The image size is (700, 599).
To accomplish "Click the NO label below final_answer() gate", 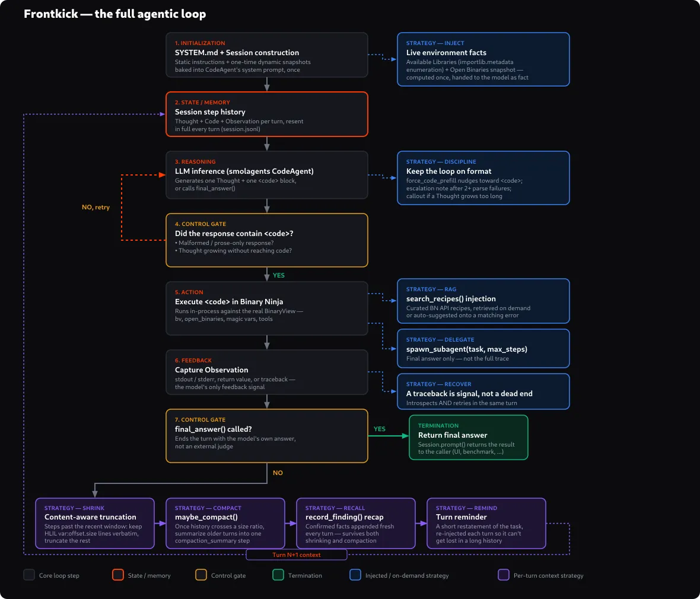I will (278, 473).
